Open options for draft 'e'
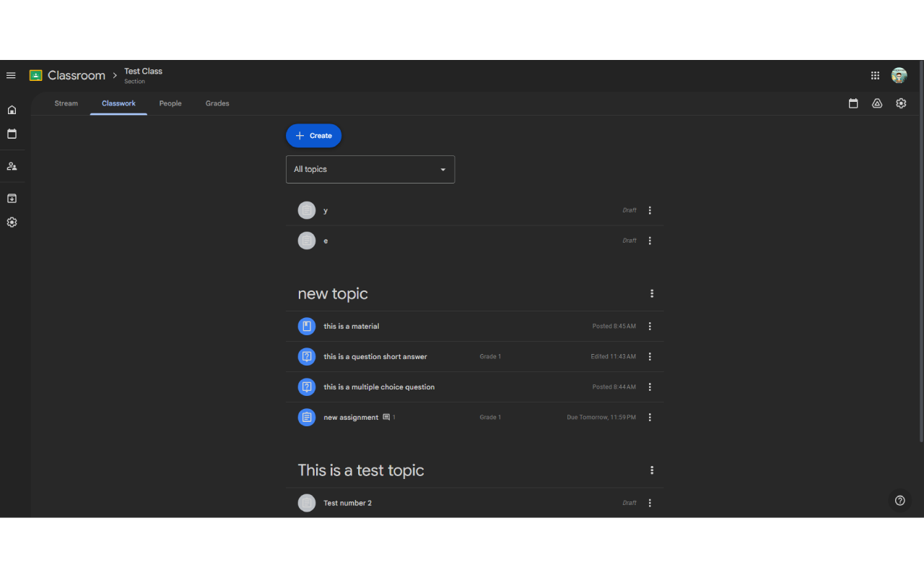The image size is (924, 578). coord(650,241)
